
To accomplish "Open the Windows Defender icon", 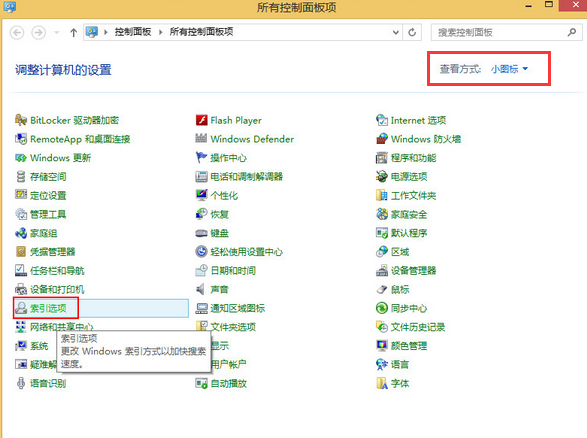I will click(x=201, y=139).
